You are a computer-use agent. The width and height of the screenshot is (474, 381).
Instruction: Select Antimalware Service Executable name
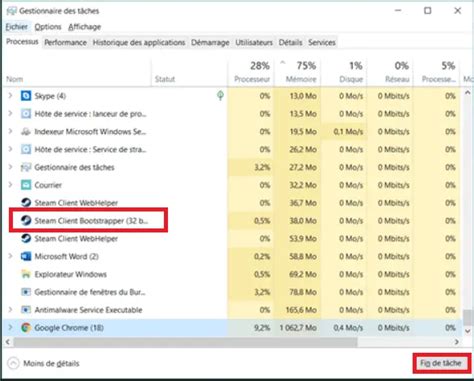click(x=88, y=310)
